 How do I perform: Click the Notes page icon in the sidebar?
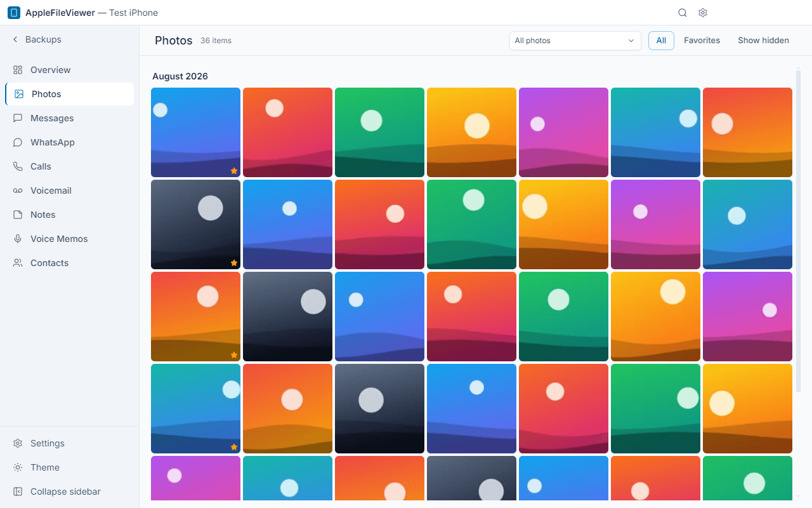pos(18,215)
